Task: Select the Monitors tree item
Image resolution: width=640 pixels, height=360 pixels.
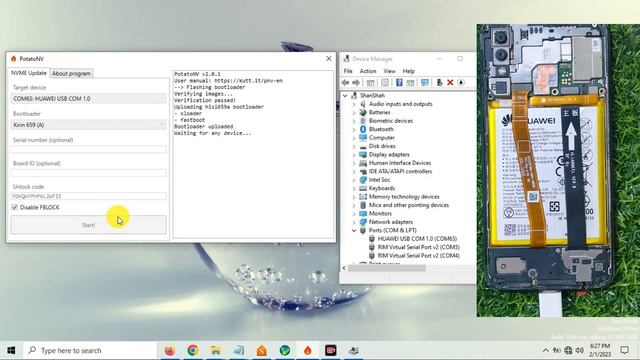Action: point(380,213)
